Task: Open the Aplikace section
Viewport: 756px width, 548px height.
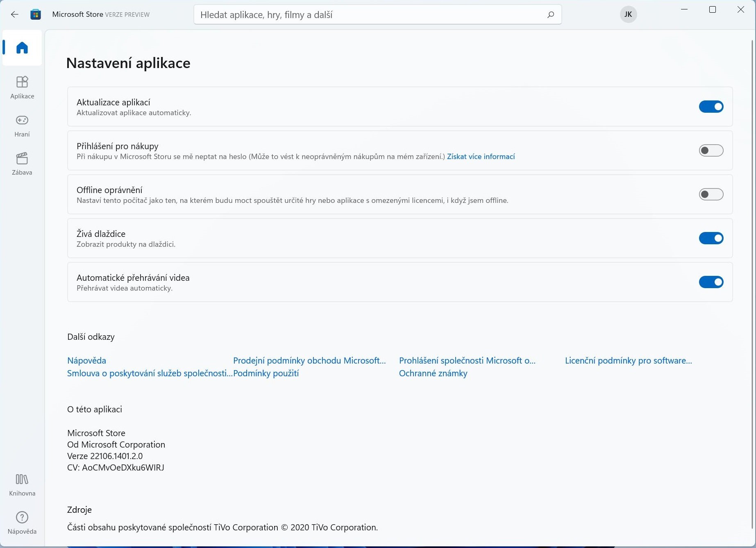Action: [x=22, y=87]
